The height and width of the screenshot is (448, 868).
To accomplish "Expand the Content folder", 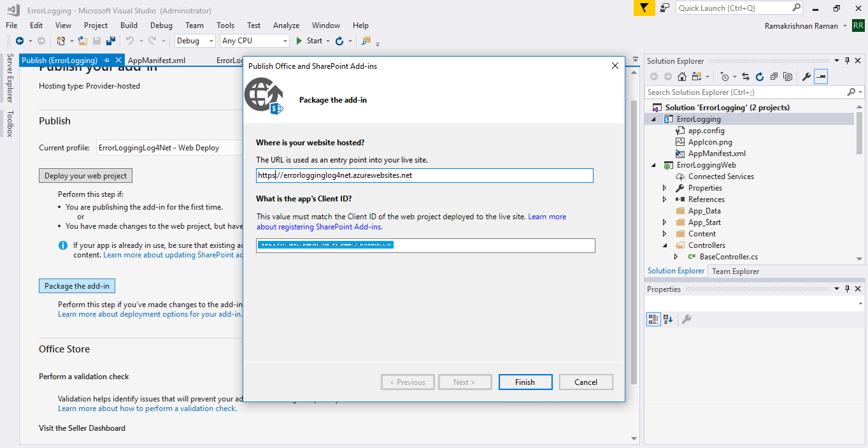I will pos(665,234).
